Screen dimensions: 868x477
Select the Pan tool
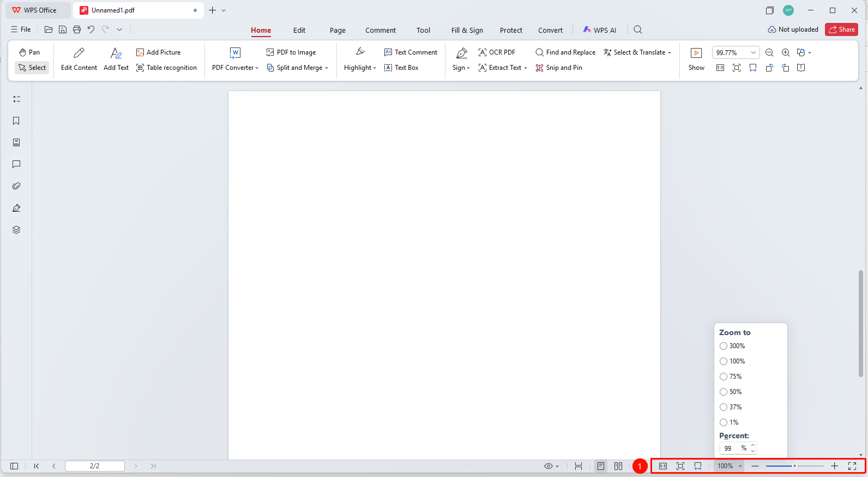click(29, 52)
